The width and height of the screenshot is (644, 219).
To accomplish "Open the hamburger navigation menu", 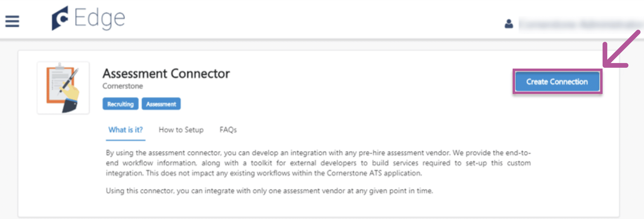I will 12,21.
